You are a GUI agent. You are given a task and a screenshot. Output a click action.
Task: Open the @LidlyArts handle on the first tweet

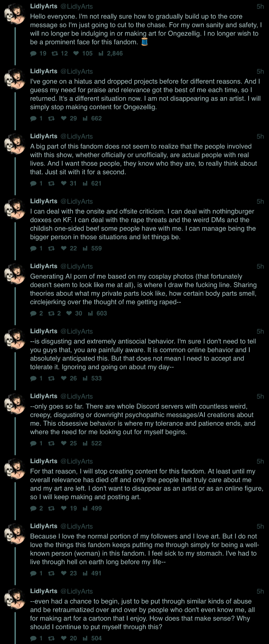(x=77, y=7)
